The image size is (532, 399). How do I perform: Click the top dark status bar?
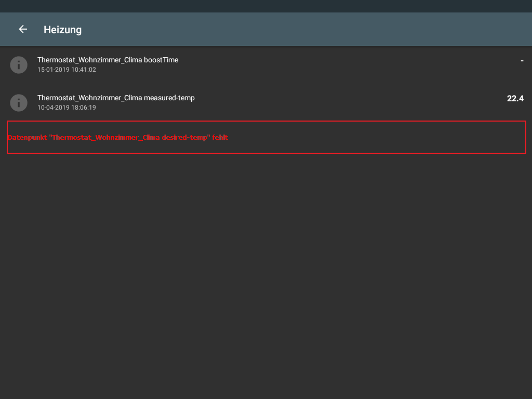tap(266, 6)
